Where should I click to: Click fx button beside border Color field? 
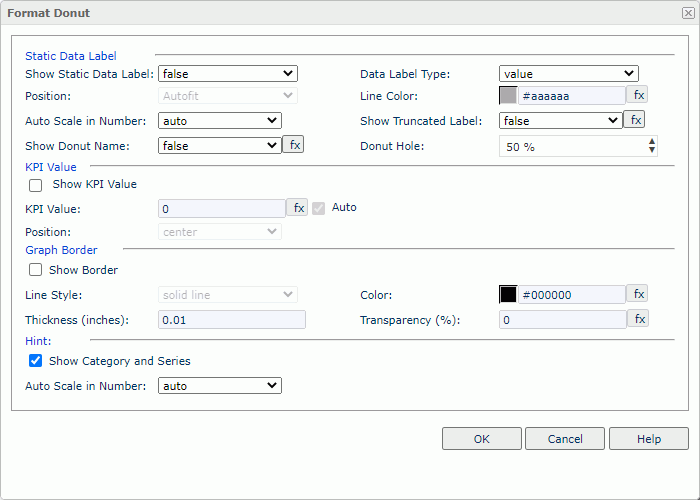point(638,294)
